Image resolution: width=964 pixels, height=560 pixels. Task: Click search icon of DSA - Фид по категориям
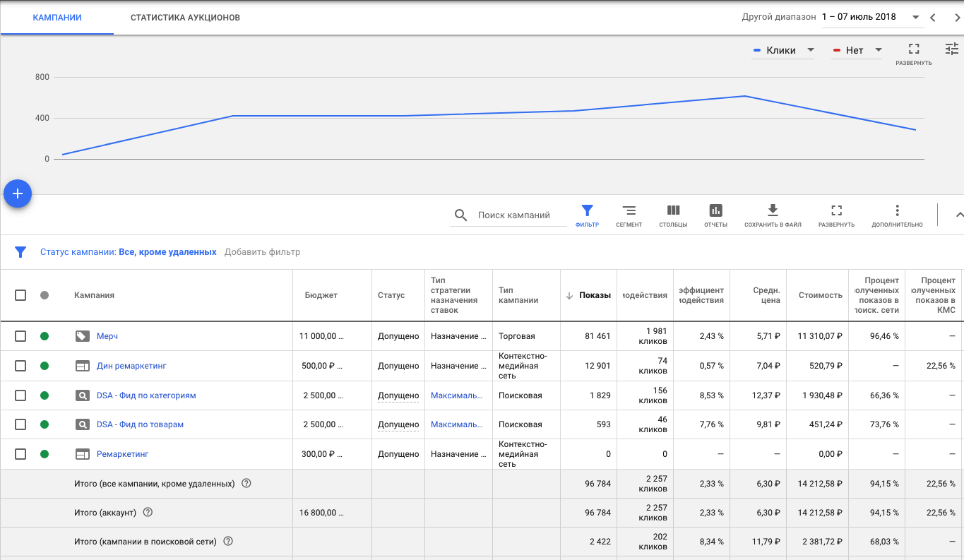83,395
